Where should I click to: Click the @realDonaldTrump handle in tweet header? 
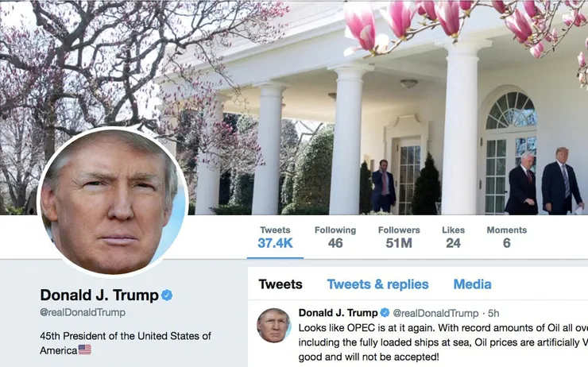pos(435,313)
